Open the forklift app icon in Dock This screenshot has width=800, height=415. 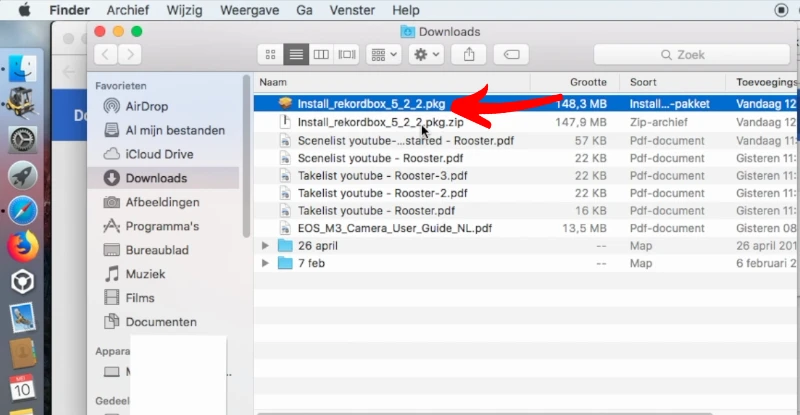[x=20, y=103]
